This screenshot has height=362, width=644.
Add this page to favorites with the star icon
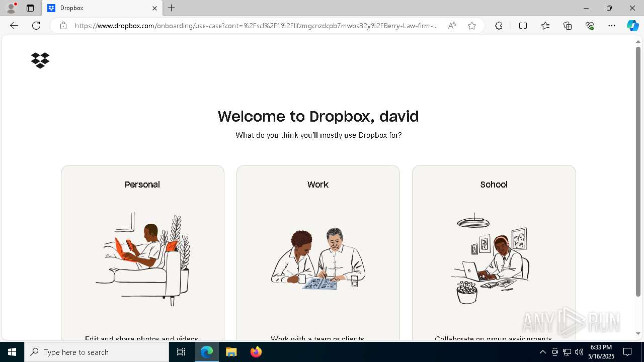point(472,26)
